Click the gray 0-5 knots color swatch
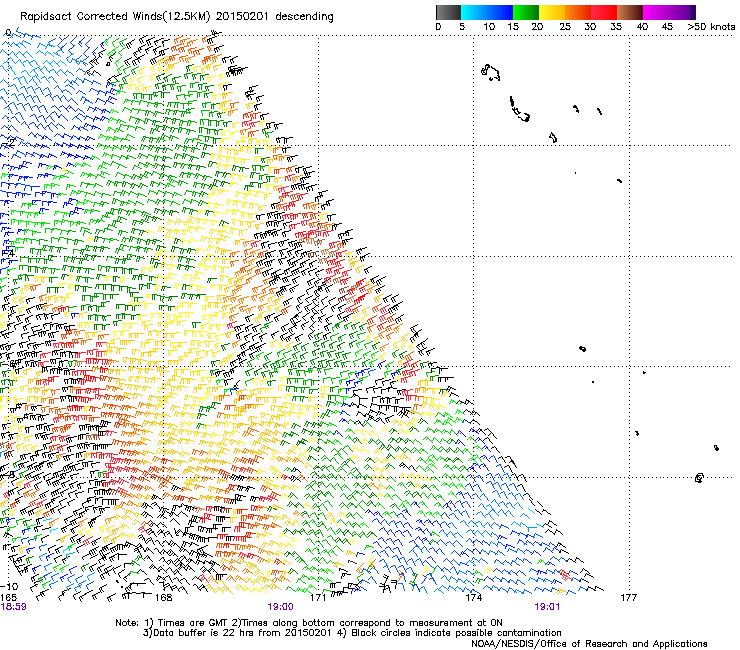This screenshot has width=740, height=650. click(x=448, y=13)
